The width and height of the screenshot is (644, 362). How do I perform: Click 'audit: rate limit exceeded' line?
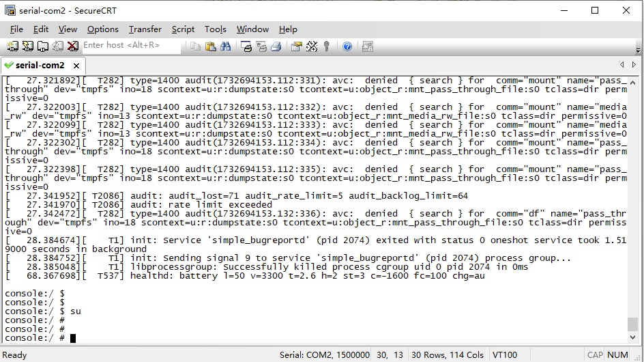point(138,204)
